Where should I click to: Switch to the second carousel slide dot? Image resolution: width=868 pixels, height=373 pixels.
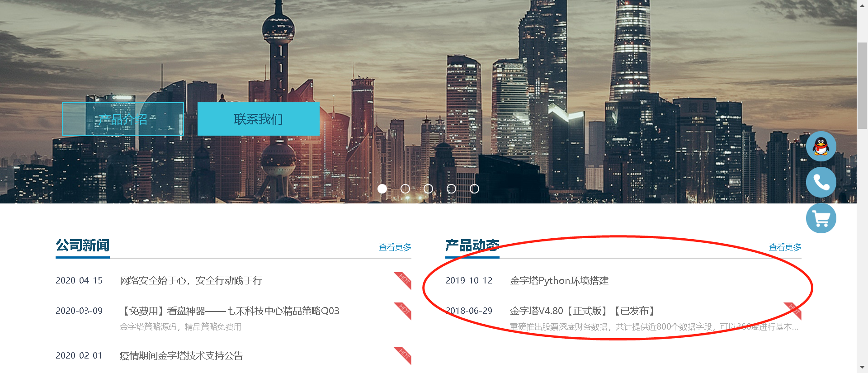point(406,189)
